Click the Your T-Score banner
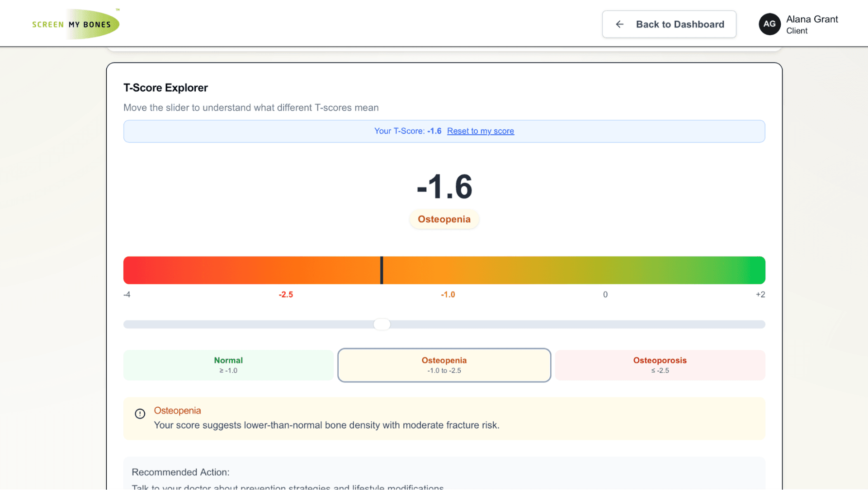The image size is (868, 490). (408, 131)
